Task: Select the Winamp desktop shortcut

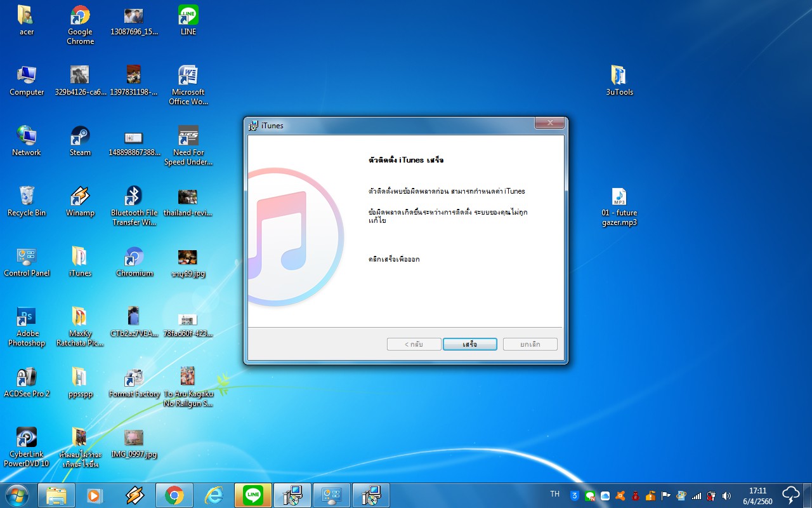Action: coord(80,201)
